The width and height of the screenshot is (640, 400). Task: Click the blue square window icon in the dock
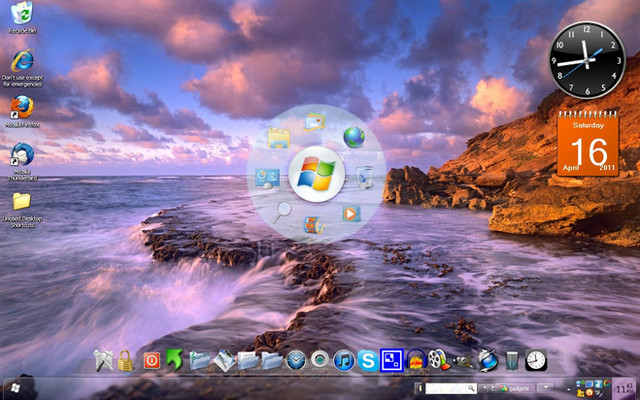click(x=392, y=360)
